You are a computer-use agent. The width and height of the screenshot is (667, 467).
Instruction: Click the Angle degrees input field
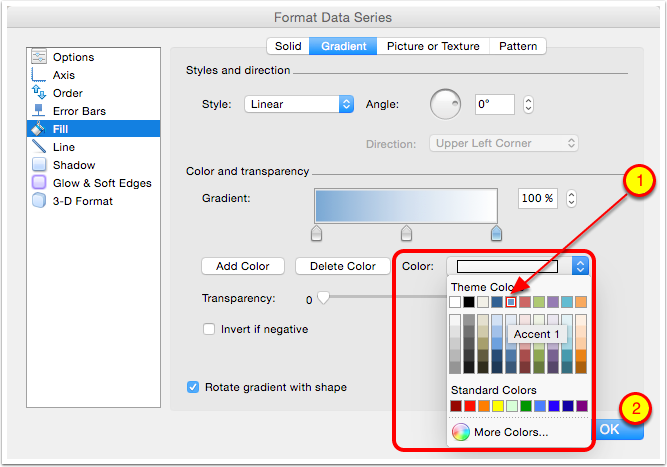pyautogui.click(x=494, y=104)
